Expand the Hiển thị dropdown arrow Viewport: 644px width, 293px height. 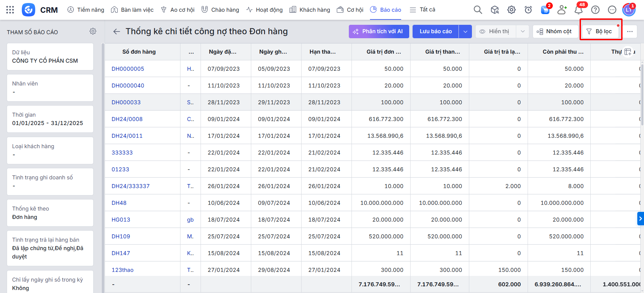click(523, 32)
